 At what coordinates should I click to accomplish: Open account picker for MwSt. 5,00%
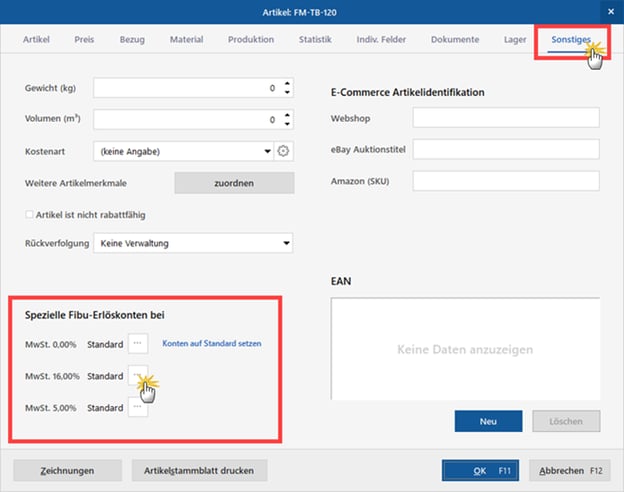click(x=138, y=407)
